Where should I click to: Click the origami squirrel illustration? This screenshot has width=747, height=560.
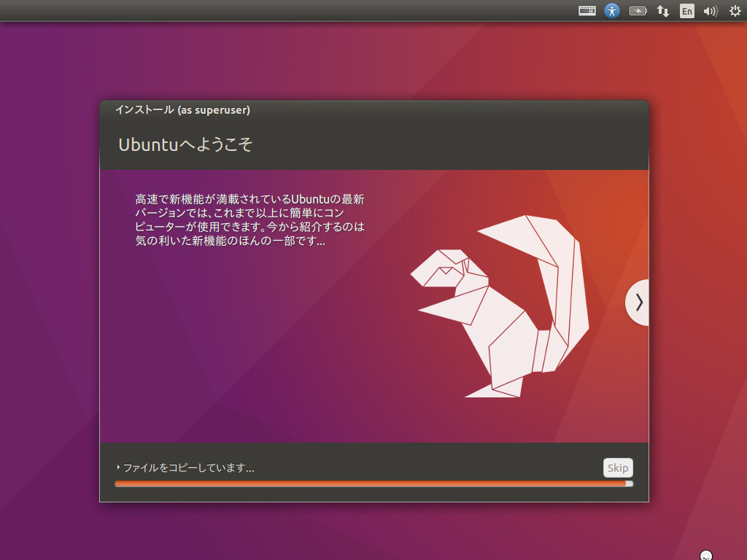click(500, 306)
